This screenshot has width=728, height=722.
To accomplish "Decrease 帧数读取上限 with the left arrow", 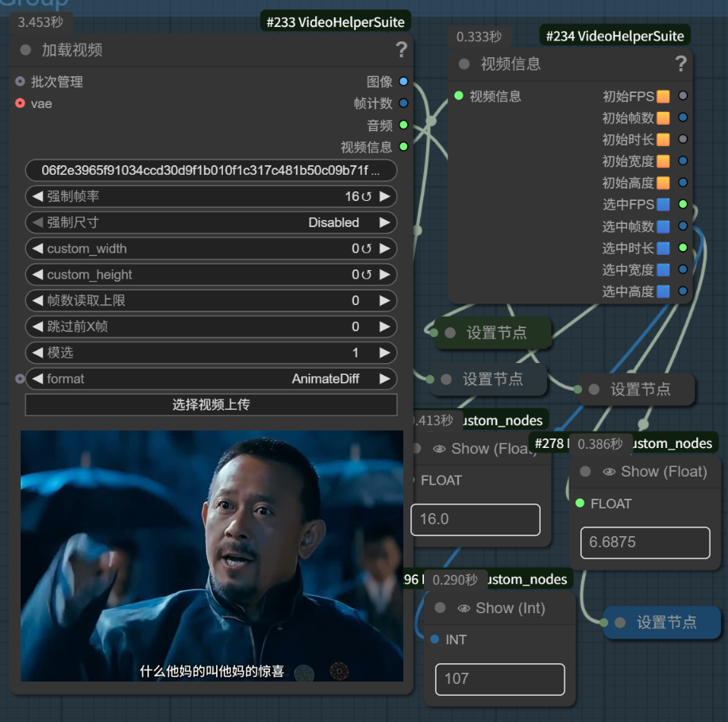I will tap(37, 300).
